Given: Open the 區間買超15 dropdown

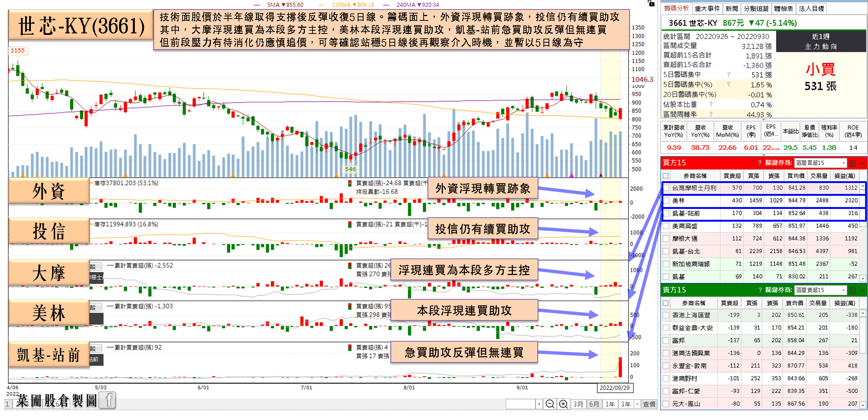Looking at the screenshot, I should pos(820,163).
